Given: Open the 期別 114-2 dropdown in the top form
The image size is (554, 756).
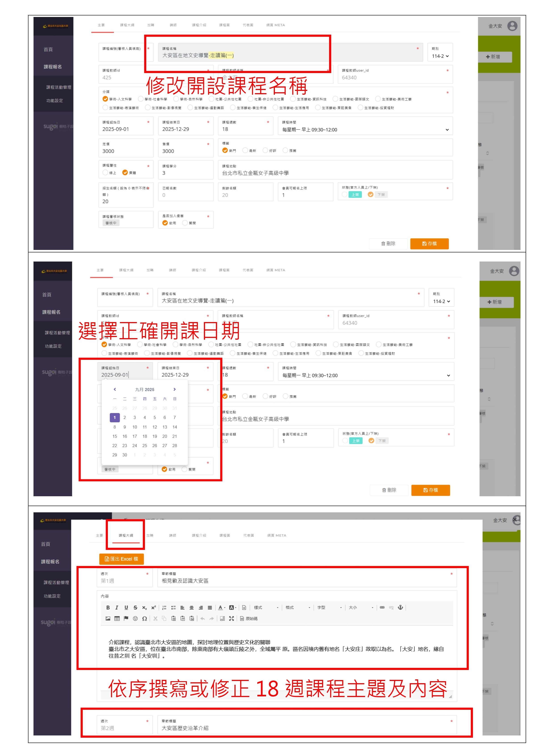Looking at the screenshot, I should (x=440, y=56).
